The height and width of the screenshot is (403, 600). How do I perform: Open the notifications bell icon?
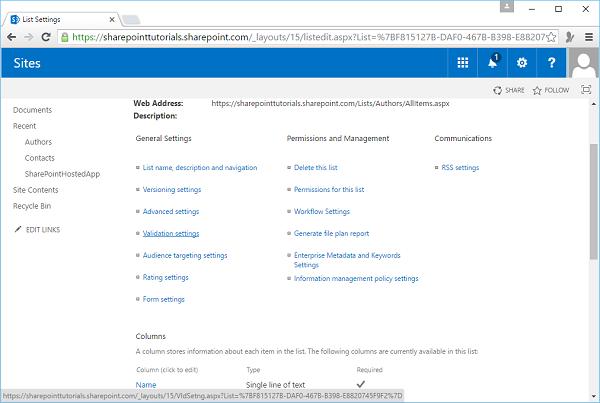point(492,63)
